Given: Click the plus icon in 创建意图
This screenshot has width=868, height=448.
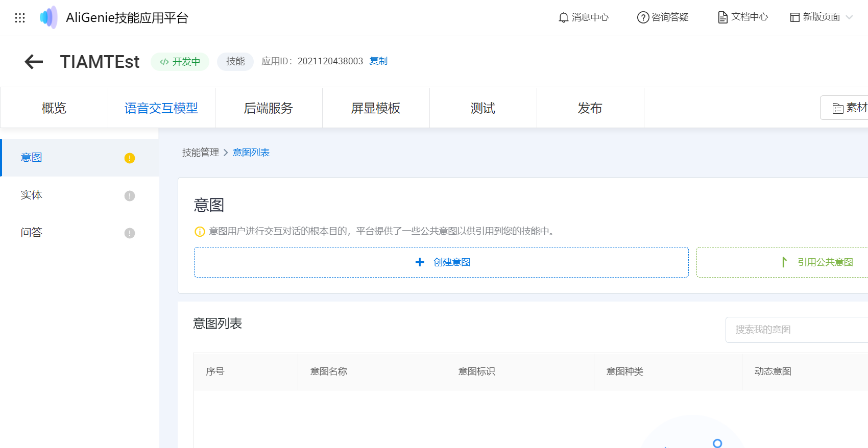Looking at the screenshot, I should [420, 262].
